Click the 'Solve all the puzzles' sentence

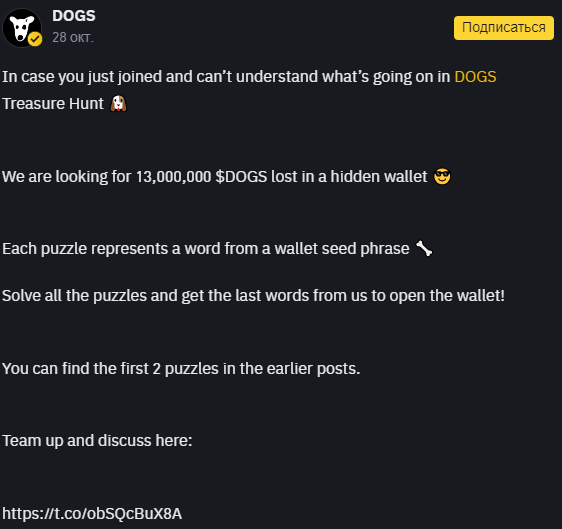253,296
